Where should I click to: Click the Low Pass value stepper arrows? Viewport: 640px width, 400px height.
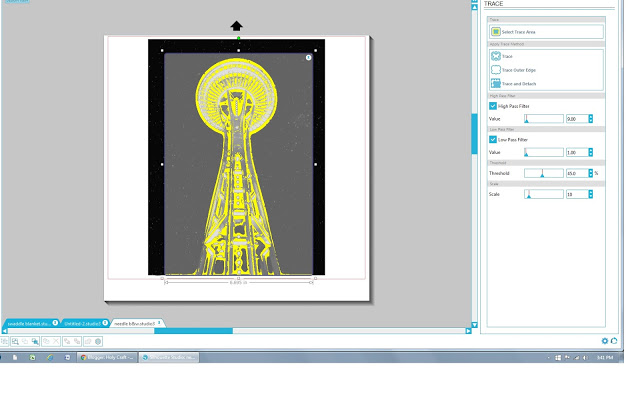click(x=591, y=152)
